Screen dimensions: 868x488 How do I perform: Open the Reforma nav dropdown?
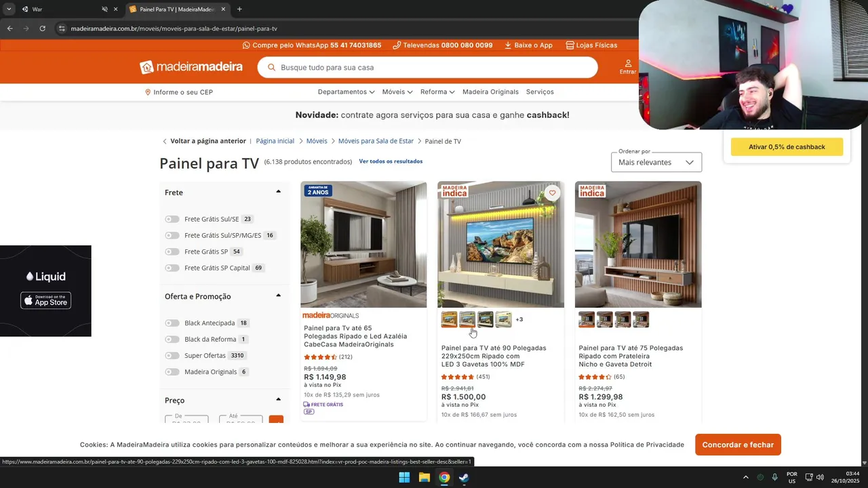(x=438, y=91)
